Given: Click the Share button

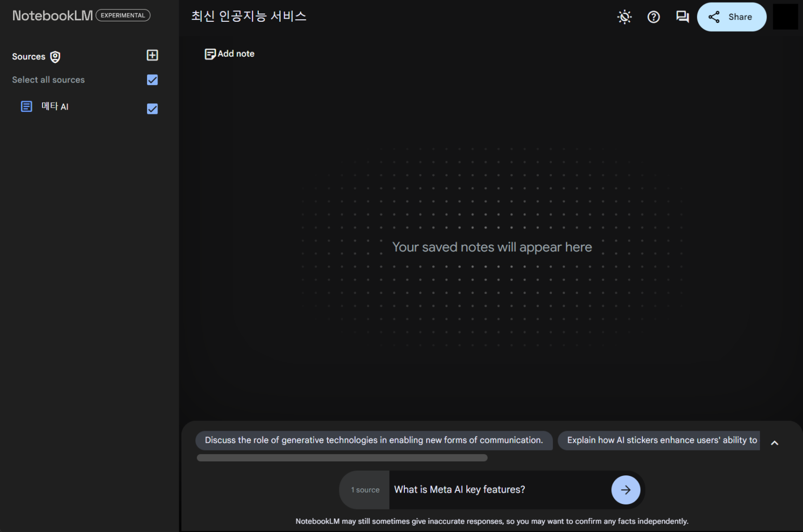Looking at the screenshot, I should click(731, 17).
